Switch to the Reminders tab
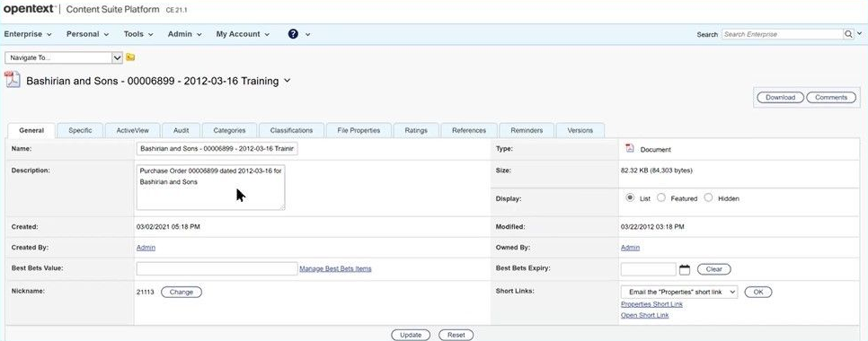Viewport: 868px width, 341px height. pyautogui.click(x=527, y=130)
